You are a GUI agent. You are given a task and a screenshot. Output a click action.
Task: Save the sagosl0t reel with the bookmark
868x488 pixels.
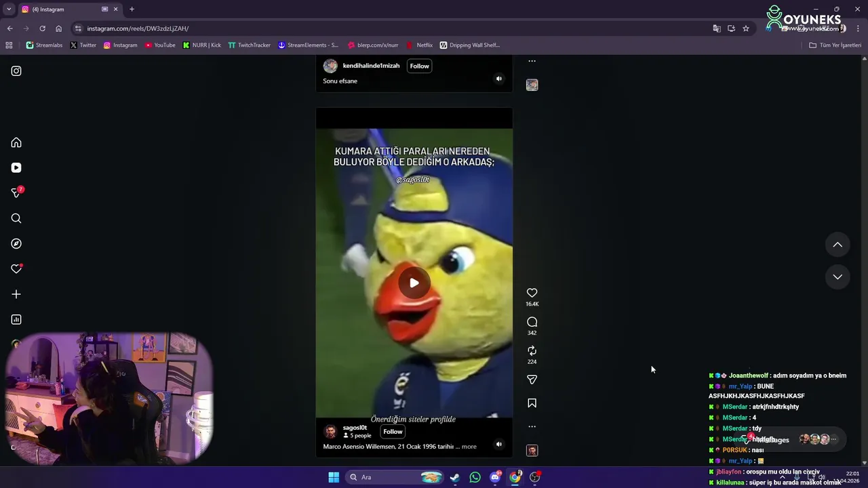(532, 403)
